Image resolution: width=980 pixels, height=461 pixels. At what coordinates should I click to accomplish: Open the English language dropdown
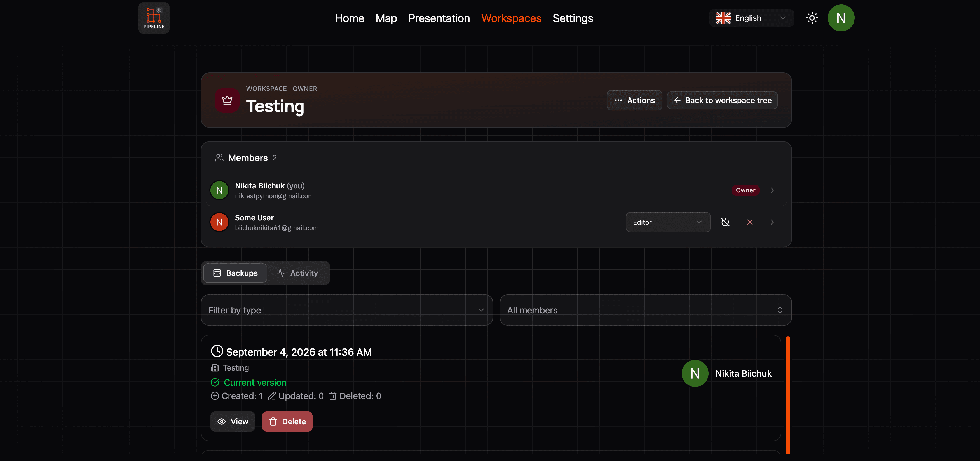[x=751, y=18]
